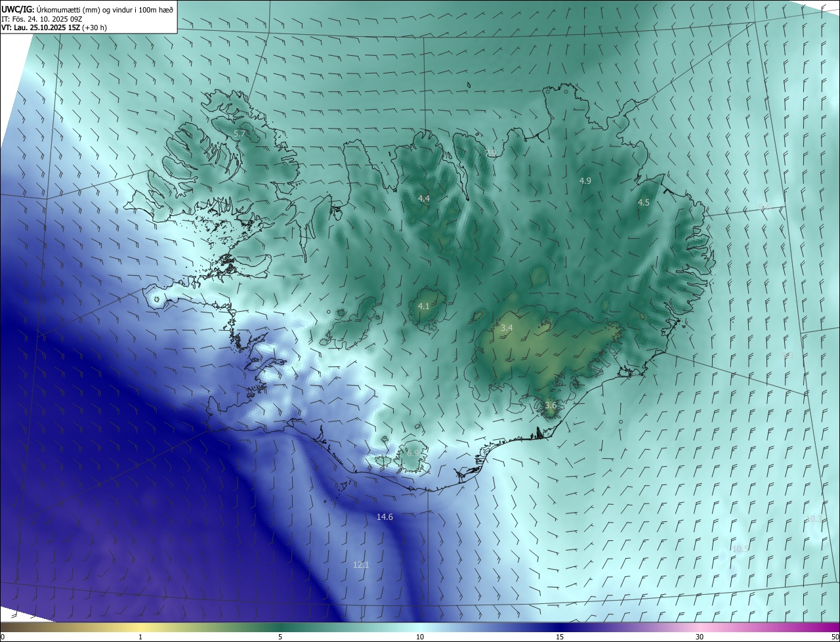The image size is (840, 642).
Task: Click the 4.9 value label in the northeast
Action: point(585,181)
